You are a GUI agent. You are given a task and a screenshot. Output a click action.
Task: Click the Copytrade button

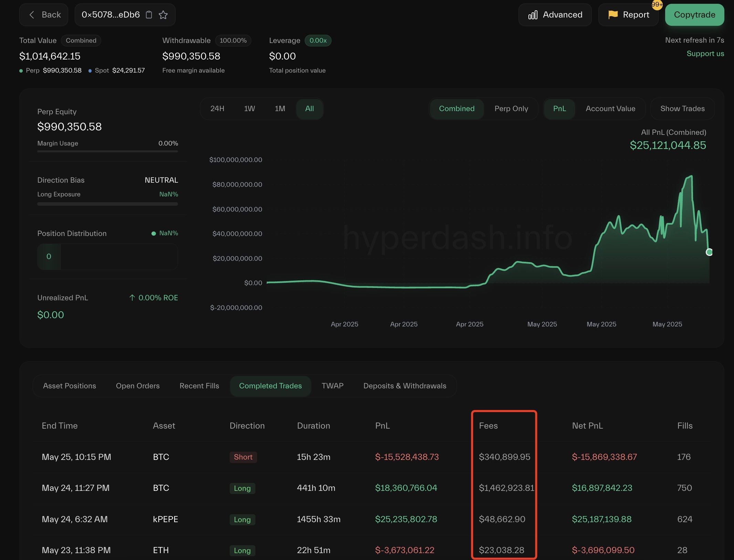(694, 15)
